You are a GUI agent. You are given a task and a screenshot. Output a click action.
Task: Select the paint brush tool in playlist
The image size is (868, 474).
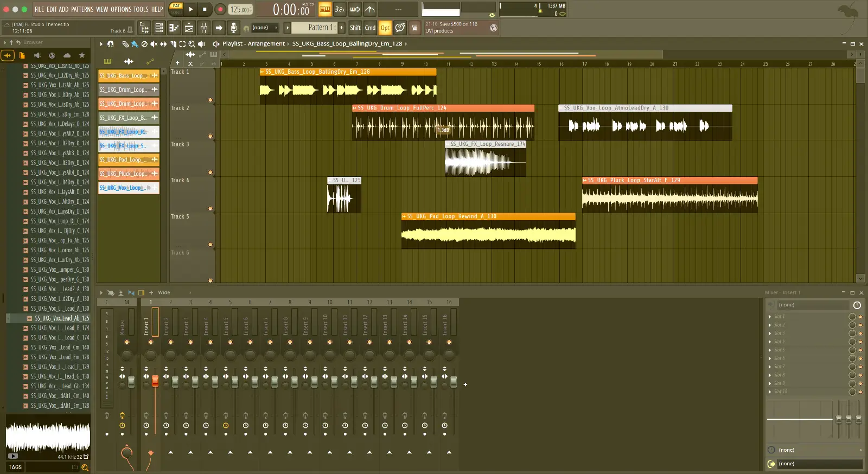[x=135, y=44]
